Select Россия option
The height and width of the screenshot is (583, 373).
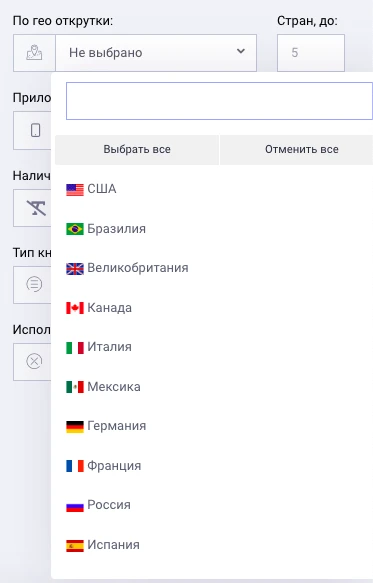click(x=109, y=505)
